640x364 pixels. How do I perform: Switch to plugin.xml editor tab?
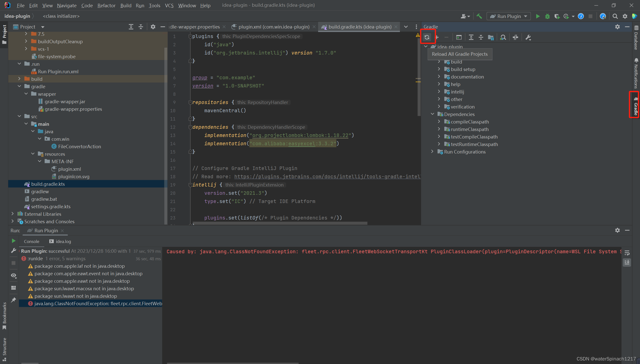[273, 27]
